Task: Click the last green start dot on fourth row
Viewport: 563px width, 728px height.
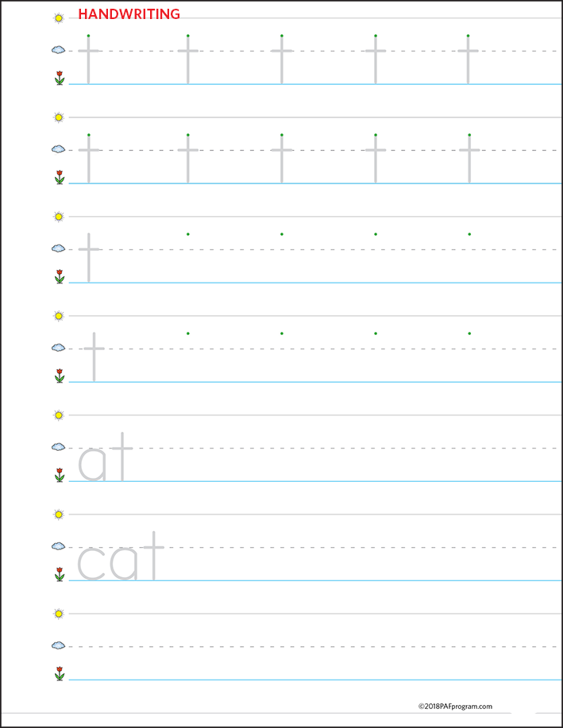Action: [x=469, y=333]
